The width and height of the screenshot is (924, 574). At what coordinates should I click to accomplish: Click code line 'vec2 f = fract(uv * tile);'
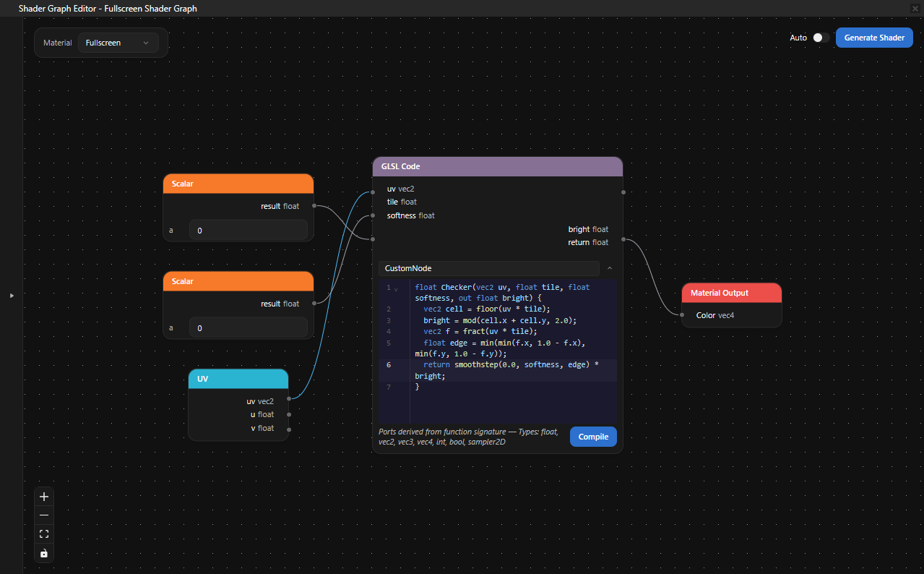click(x=480, y=331)
